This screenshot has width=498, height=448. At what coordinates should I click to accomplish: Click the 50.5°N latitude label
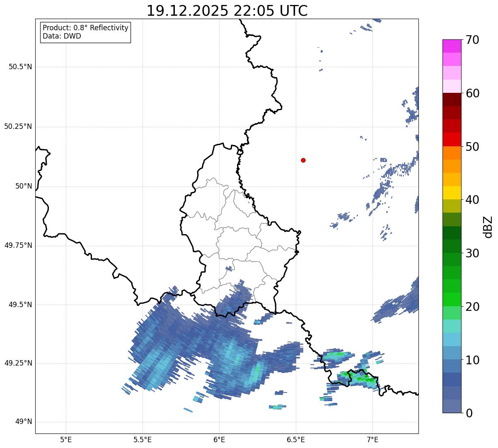tap(20, 67)
